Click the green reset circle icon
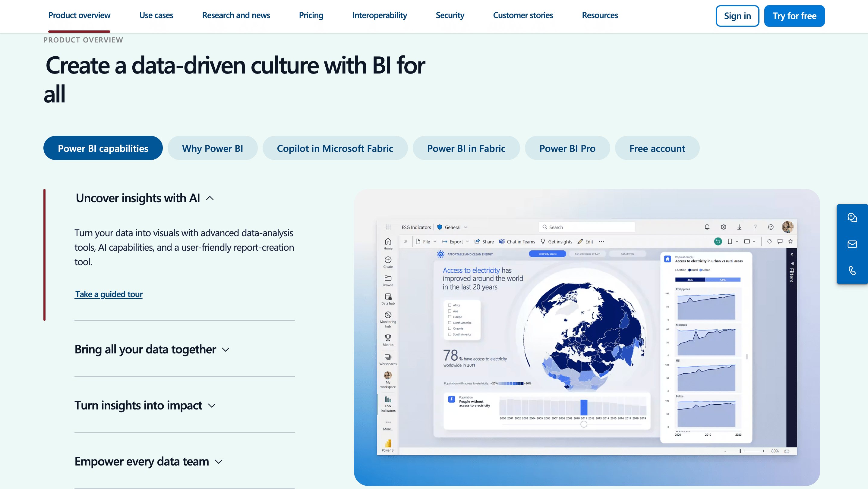The image size is (868, 489). click(x=718, y=241)
